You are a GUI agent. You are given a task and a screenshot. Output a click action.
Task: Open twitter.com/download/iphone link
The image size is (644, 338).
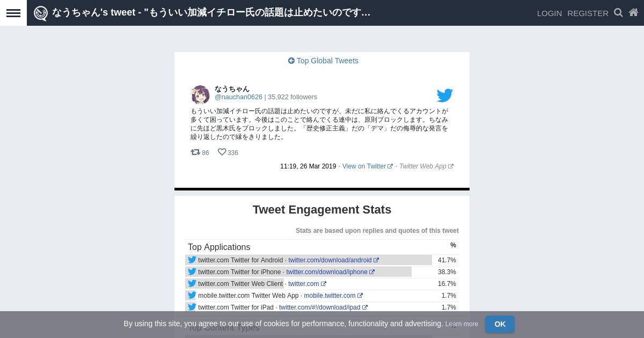click(330, 272)
